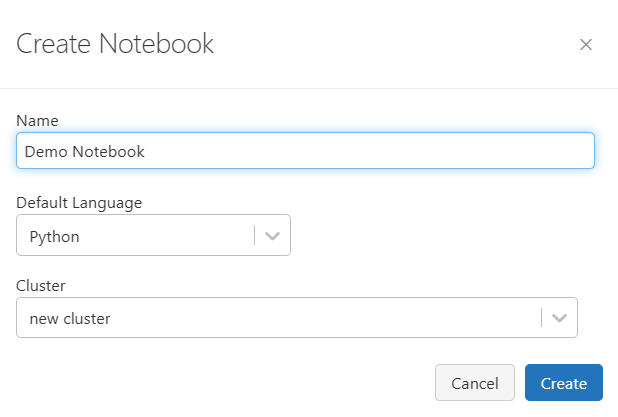Expand the Cluster dropdown arrow
The width and height of the screenshot is (618, 417).
tap(560, 318)
